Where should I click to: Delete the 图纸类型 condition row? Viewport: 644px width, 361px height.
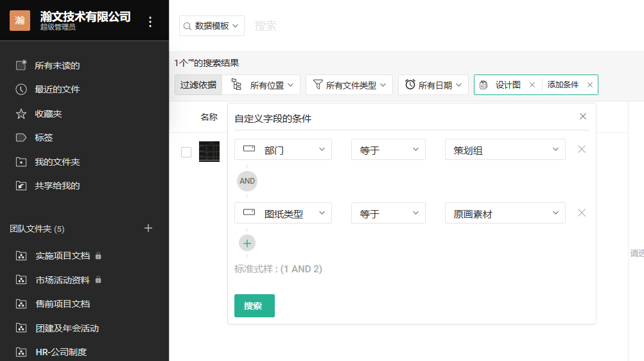[582, 213]
